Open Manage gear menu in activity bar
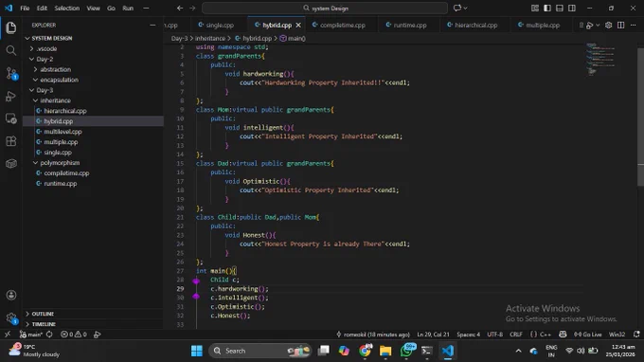Image resolution: width=644 pixels, height=362 pixels. [11, 317]
